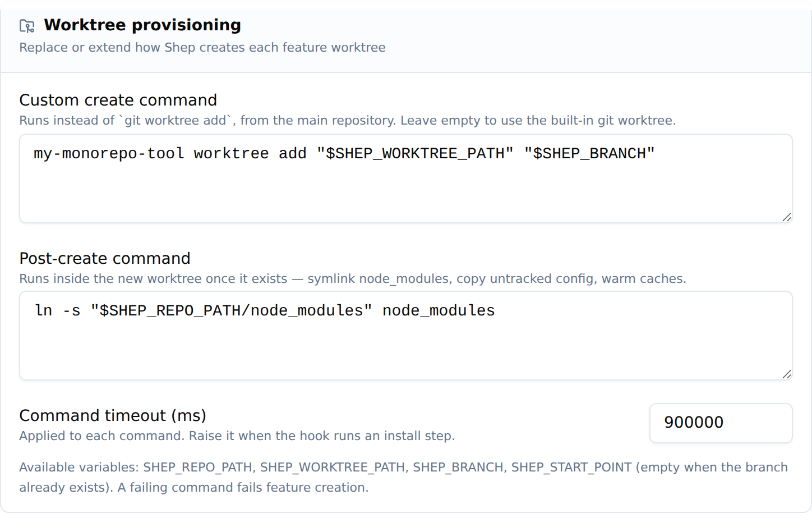The height and width of the screenshot is (513, 812).
Task: Click the 'Available variables' help paragraph
Action: coord(404,478)
